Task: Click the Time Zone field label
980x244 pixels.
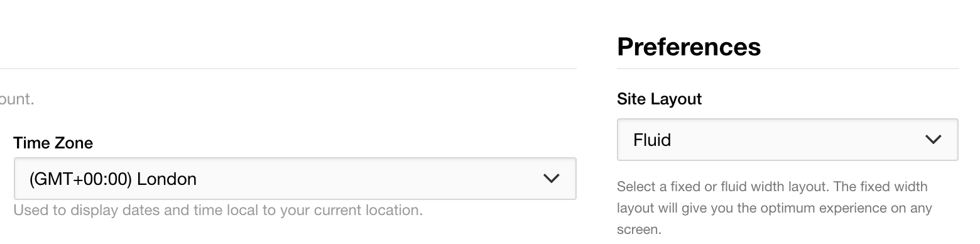Action: [x=53, y=143]
